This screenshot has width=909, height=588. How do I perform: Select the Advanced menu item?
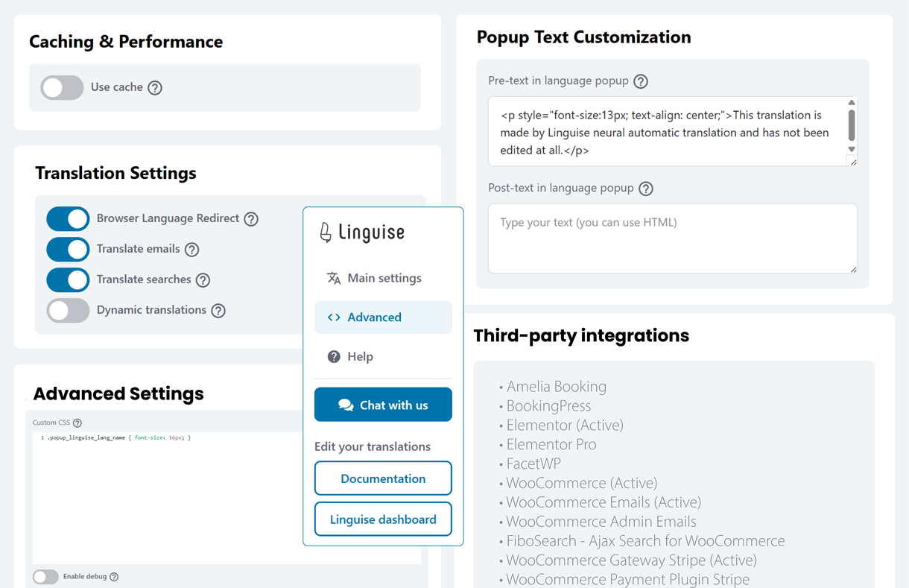click(x=383, y=317)
